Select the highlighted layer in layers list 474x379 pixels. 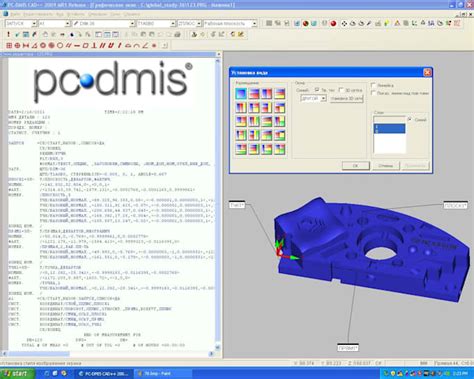[x=389, y=128]
